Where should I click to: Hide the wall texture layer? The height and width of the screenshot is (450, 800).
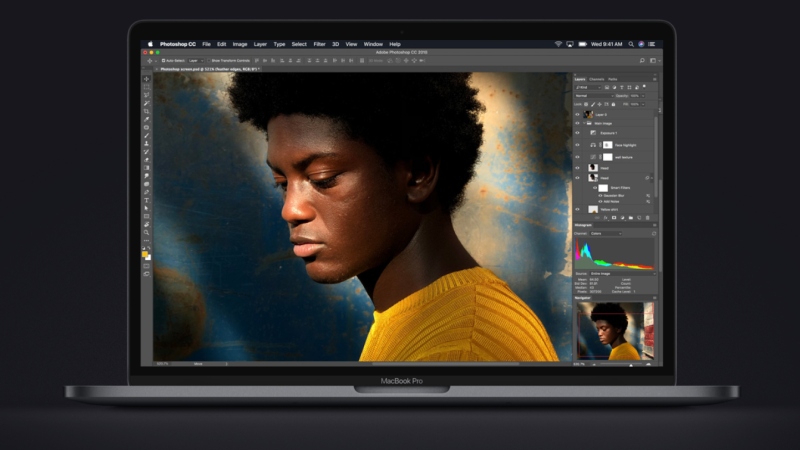pyautogui.click(x=578, y=157)
